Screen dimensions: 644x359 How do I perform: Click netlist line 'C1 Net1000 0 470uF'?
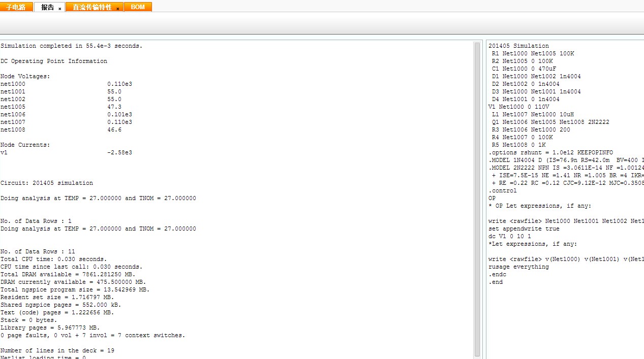[524, 69]
